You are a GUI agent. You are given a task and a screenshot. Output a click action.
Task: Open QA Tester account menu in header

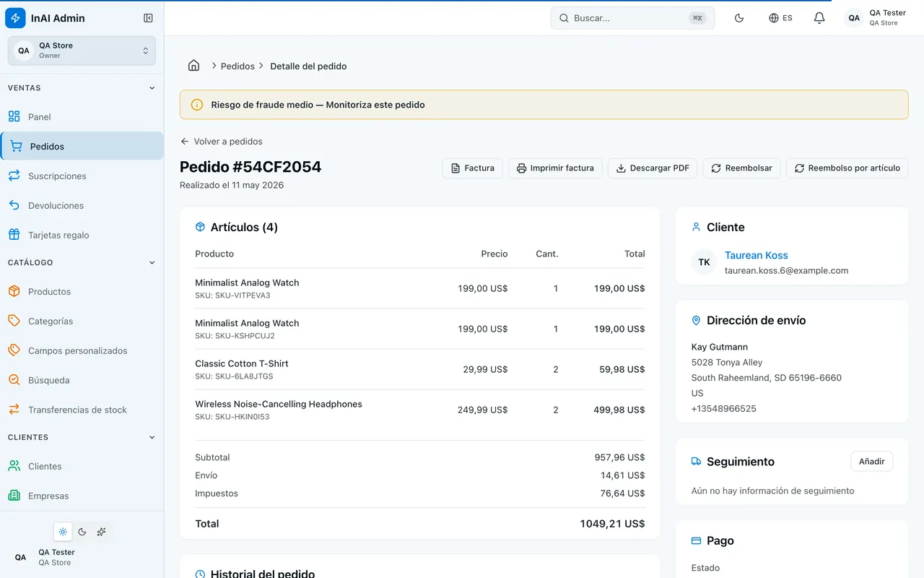(876, 18)
